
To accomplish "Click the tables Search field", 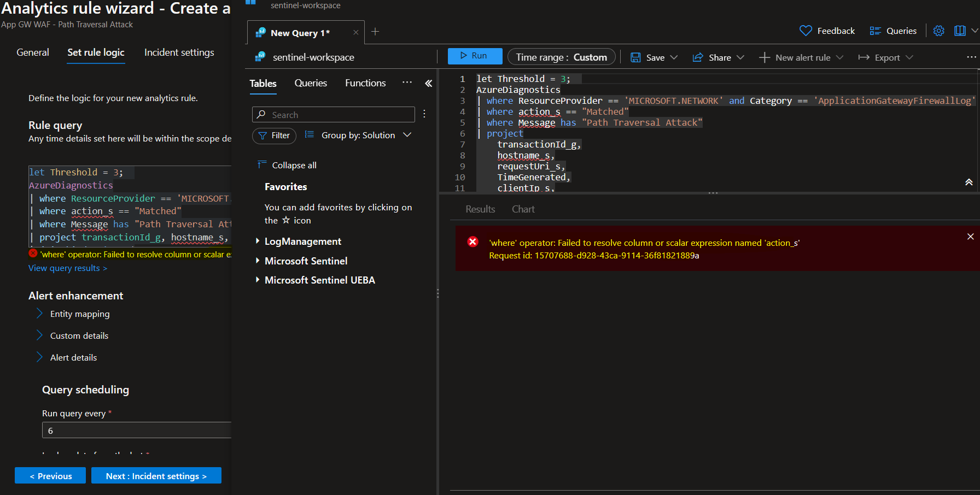I will coord(333,115).
